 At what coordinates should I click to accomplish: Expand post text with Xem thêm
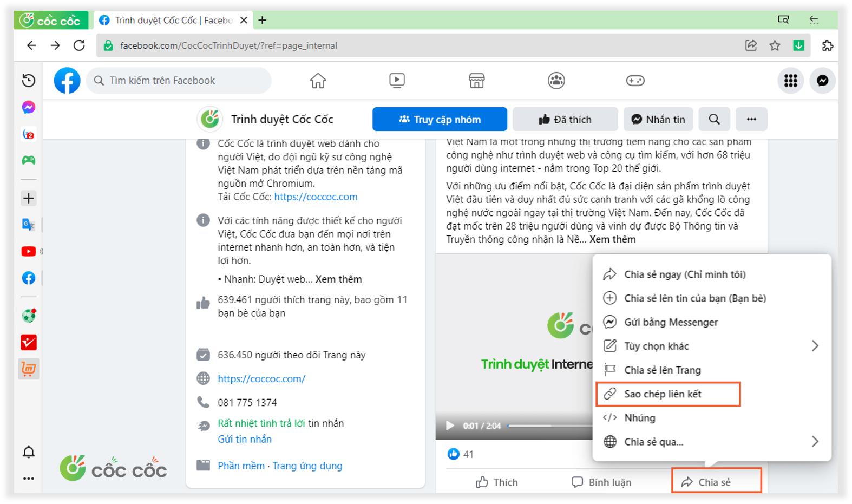click(x=612, y=239)
